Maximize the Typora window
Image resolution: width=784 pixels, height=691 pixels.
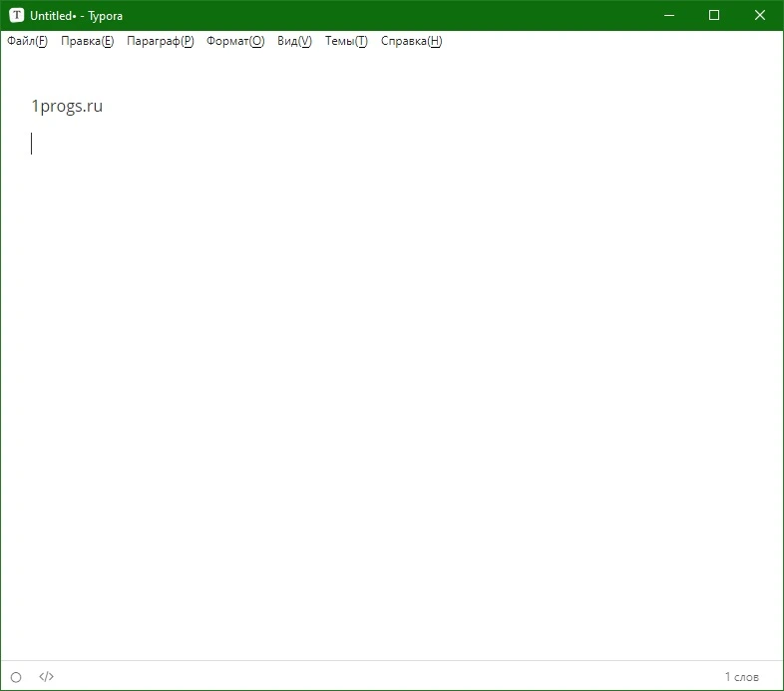(714, 16)
